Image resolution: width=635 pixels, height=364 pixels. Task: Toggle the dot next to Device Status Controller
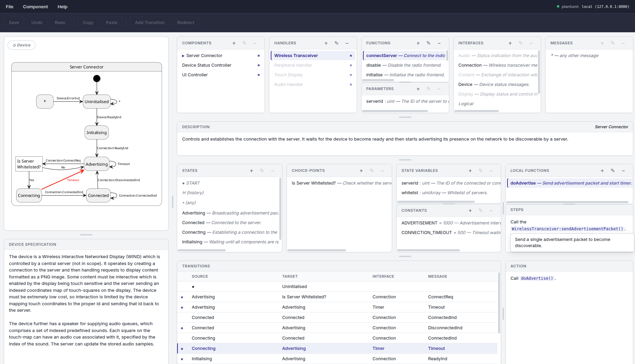click(x=259, y=65)
